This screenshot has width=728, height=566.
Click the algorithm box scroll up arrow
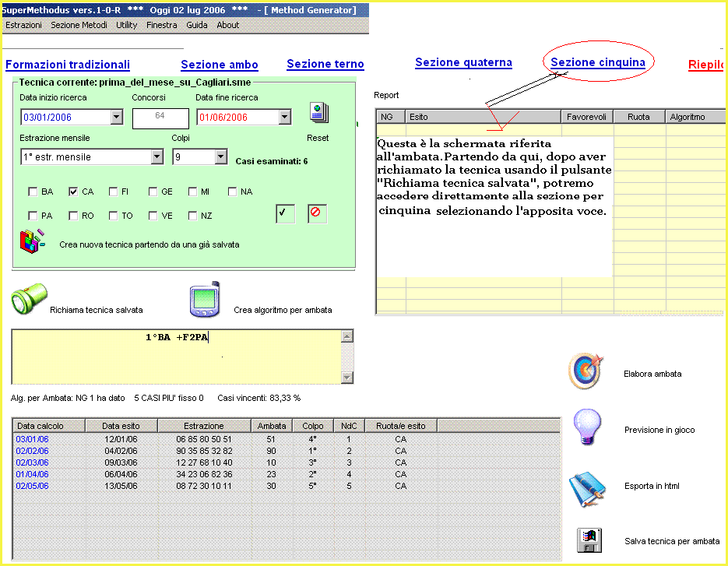pyautogui.click(x=346, y=336)
